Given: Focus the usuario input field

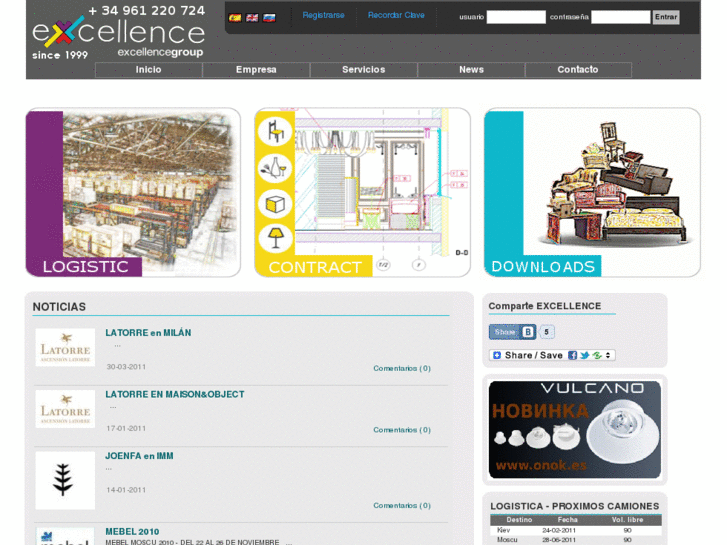Looking at the screenshot, I should click(516, 17).
